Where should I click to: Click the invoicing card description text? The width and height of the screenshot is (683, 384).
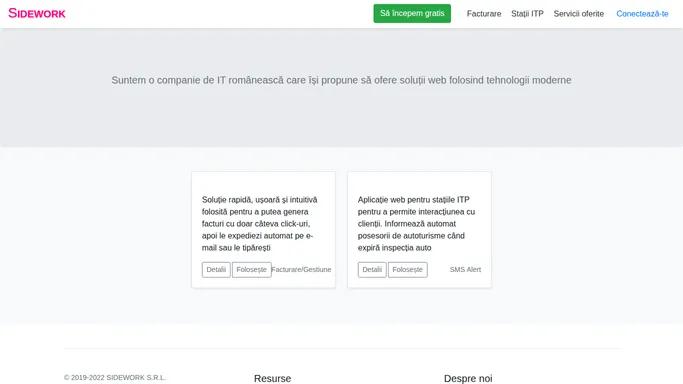(260, 224)
